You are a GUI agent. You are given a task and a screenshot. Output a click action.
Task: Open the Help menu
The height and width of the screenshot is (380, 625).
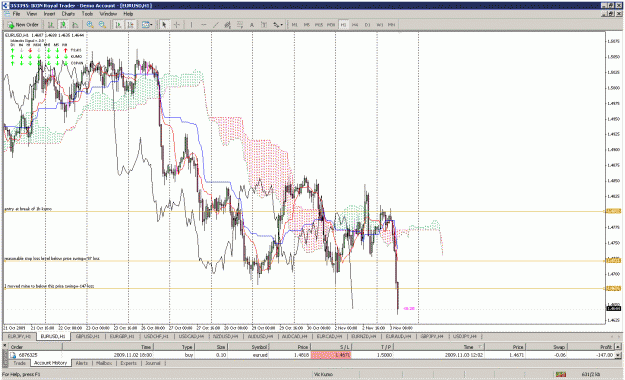[x=128, y=14]
